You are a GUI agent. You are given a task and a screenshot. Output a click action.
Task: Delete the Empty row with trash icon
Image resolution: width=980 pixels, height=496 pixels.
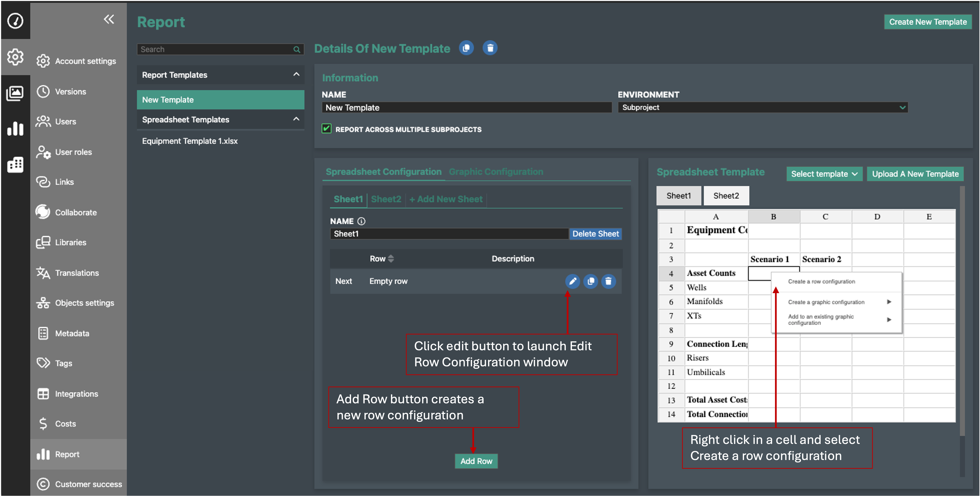pos(608,281)
